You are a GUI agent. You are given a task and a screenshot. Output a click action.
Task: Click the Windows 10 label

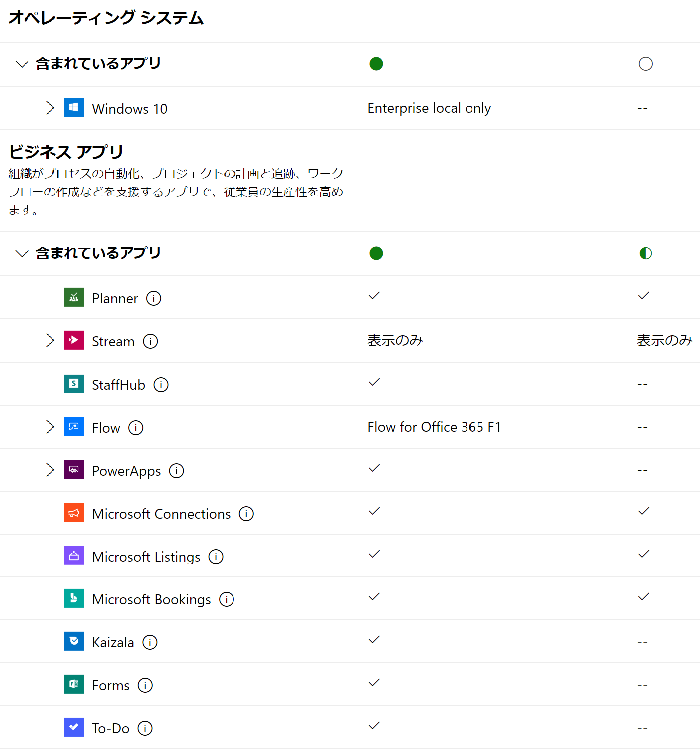pos(130,109)
